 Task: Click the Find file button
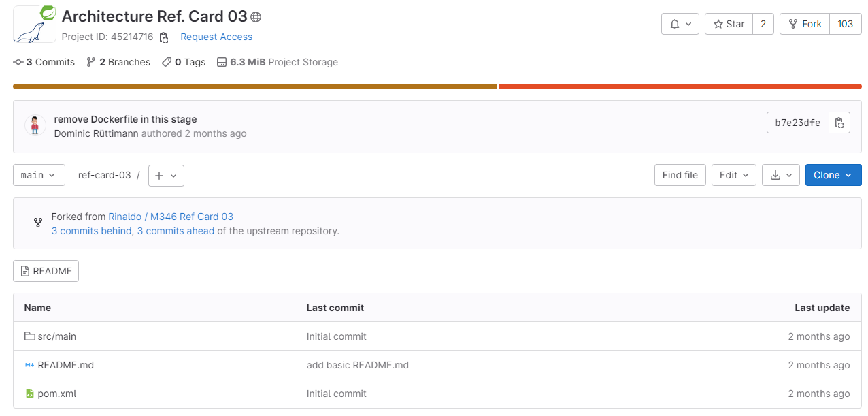680,175
